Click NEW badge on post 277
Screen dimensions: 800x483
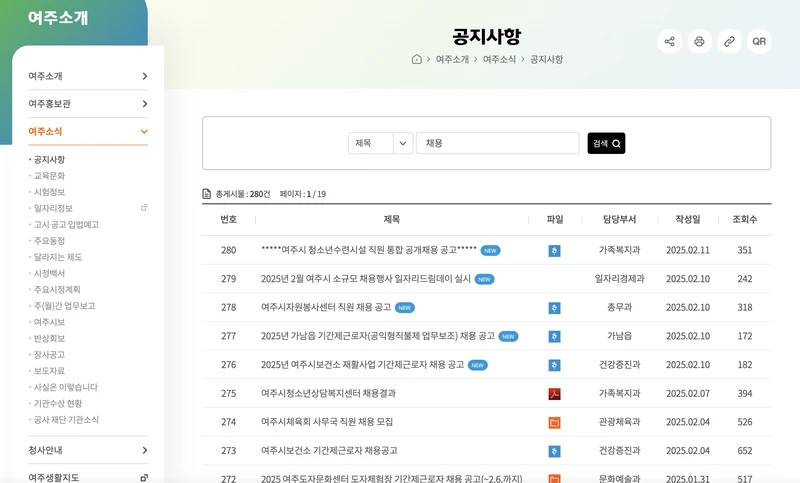pos(508,336)
